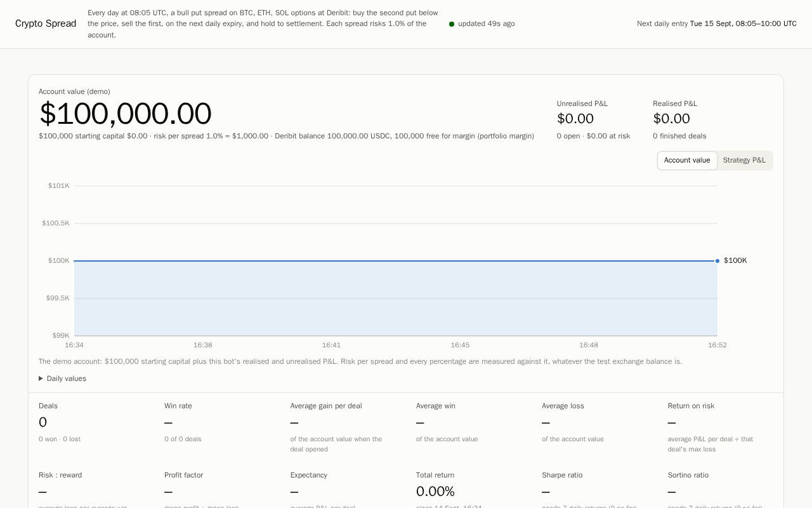Click the Account value (demo) heading
The image size is (812, 508).
[x=74, y=91]
